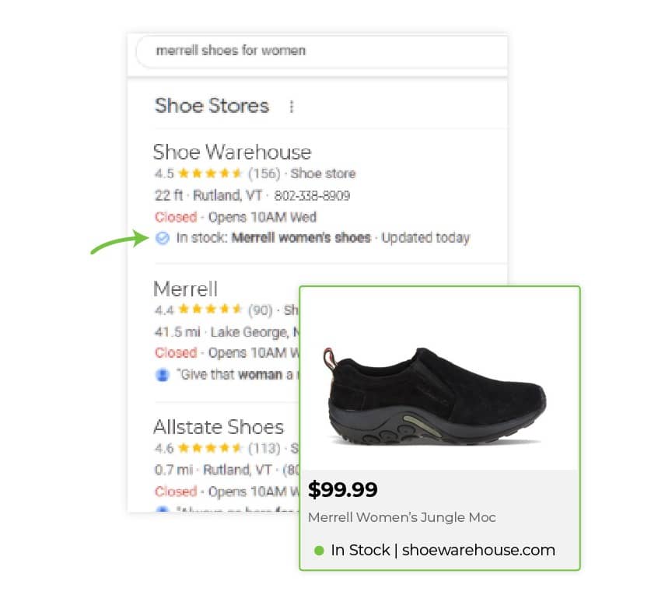Image resolution: width=672 pixels, height=616 pixels.
Task: Click the black Jungle Moc shoe image
Action: [x=435, y=397]
